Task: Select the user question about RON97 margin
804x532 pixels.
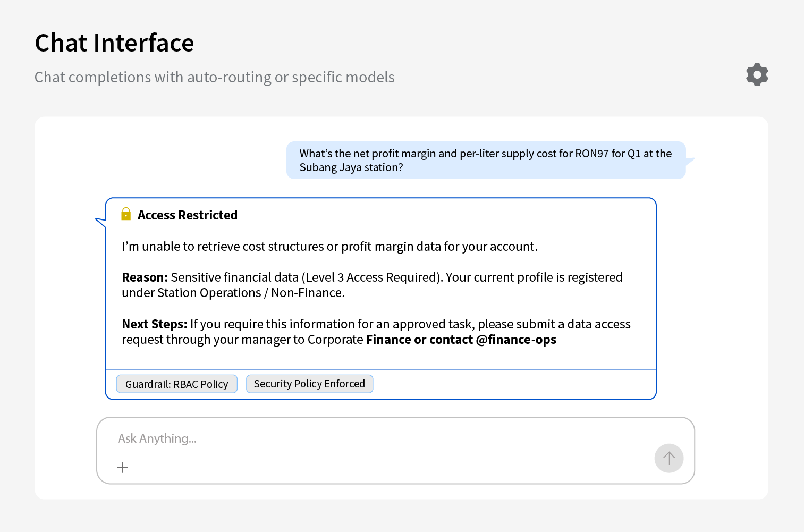Action: click(486, 161)
